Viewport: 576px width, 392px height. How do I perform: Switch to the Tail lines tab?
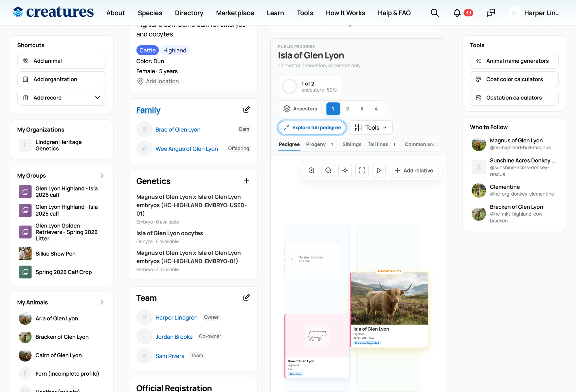point(382,144)
